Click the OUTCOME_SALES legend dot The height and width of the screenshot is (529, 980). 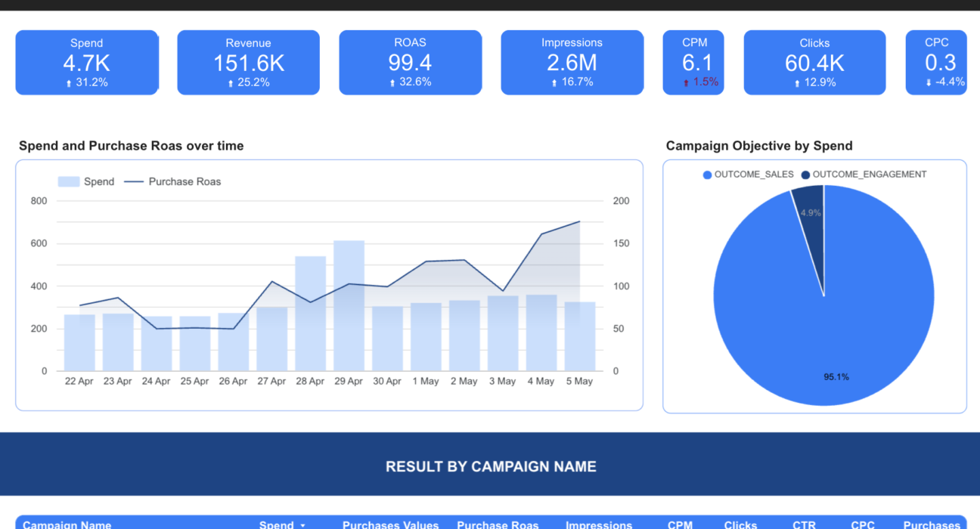coord(707,175)
